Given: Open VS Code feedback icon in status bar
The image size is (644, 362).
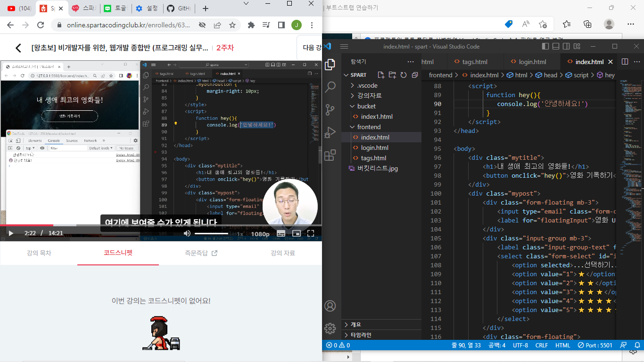Looking at the screenshot, I should [624, 345].
